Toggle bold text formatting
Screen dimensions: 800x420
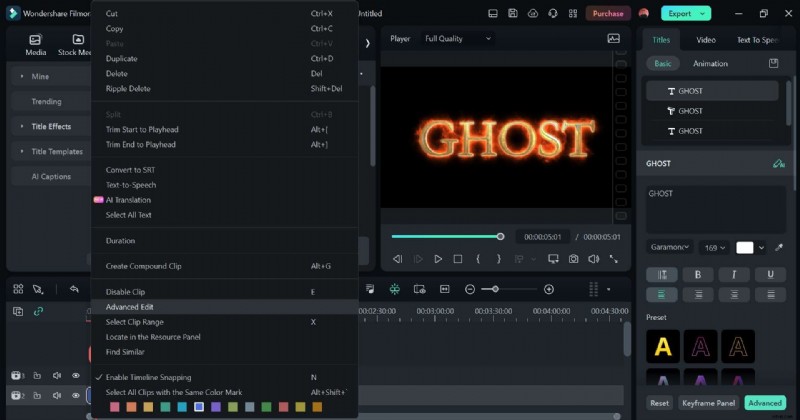pyautogui.click(x=697, y=274)
